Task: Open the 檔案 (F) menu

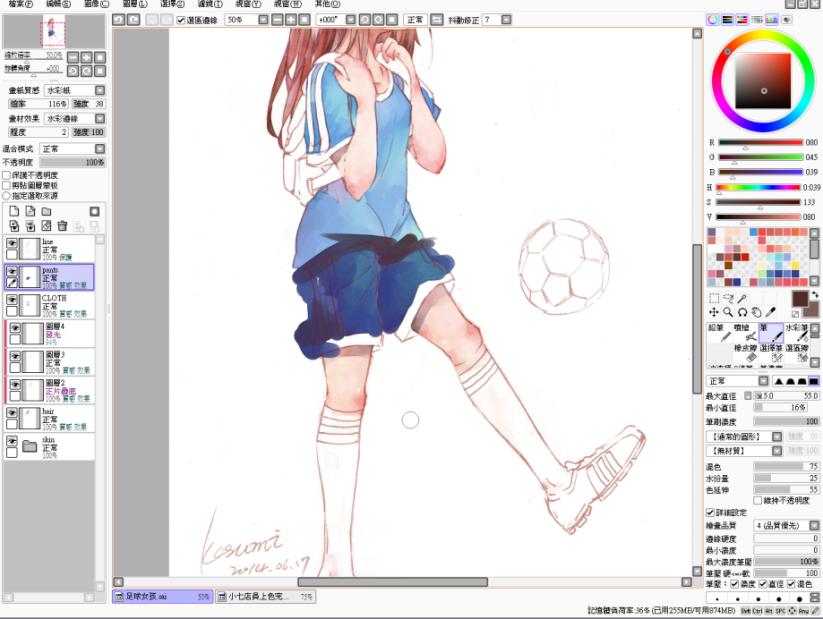Action: (21, 4)
